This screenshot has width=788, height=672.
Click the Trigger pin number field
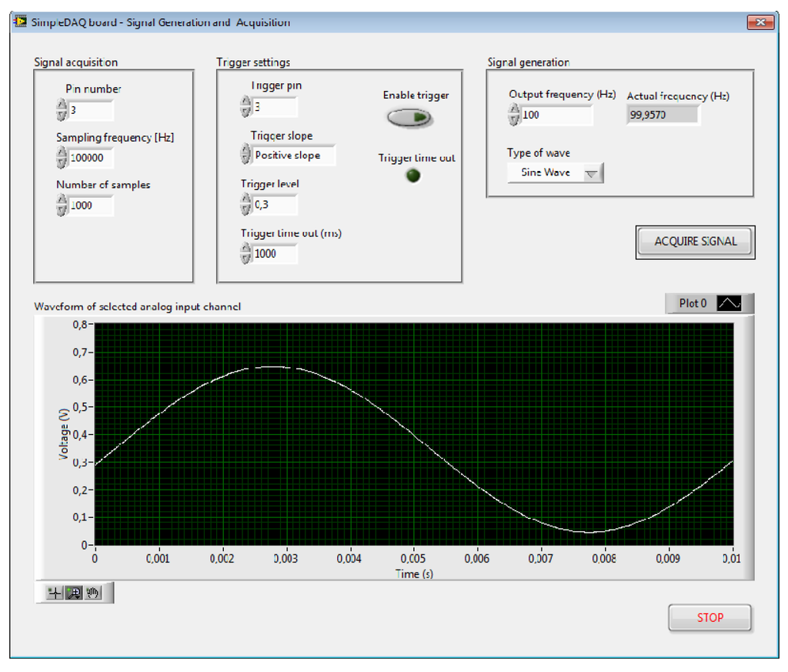tap(274, 107)
